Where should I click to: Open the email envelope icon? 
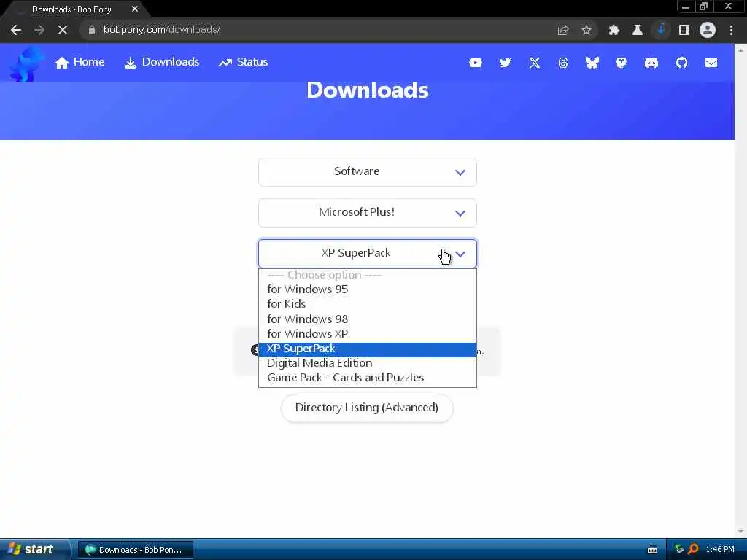(711, 63)
